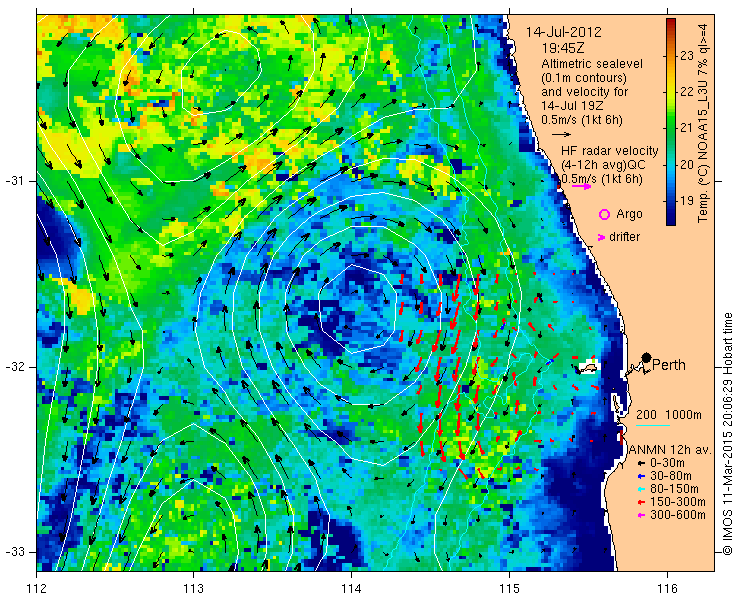Screen dimensions: 740x600
Task: Click the 30-80m depth label
Action: point(671,476)
